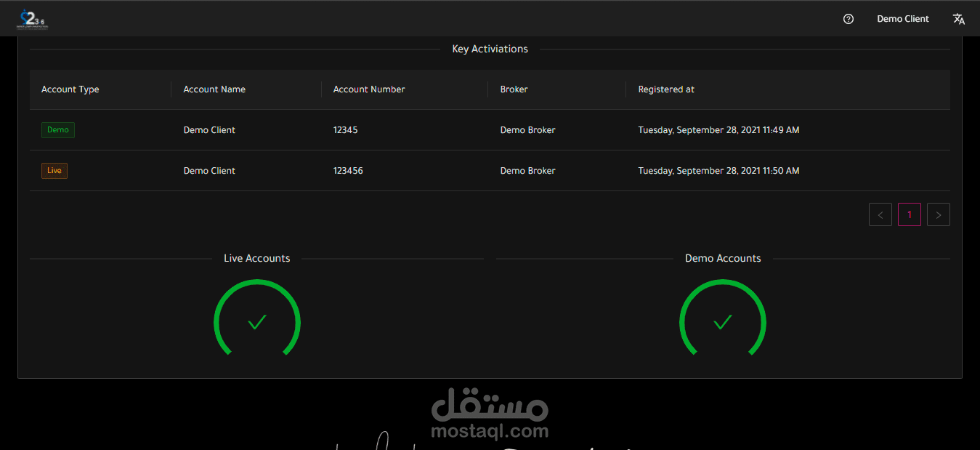
Task: Open help via the question mark icon
Action: (x=848, y=18)
